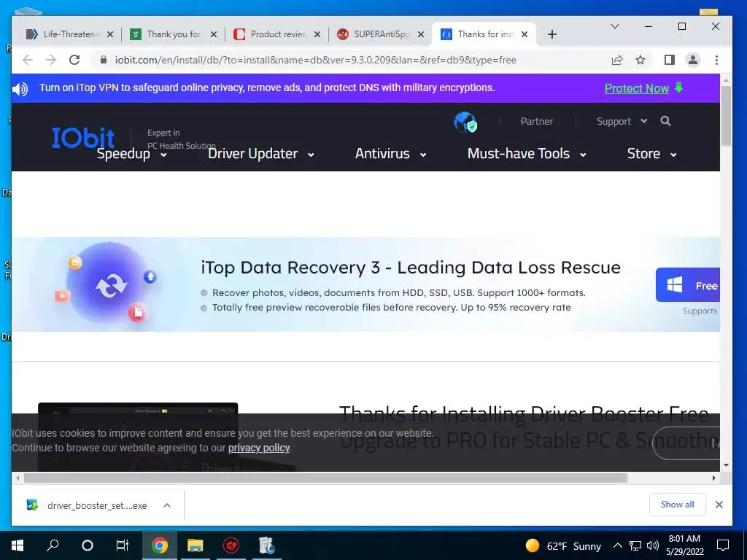Open Task View on taskbar
Viewport: 747px width, 560px height.
pos(123,545)
